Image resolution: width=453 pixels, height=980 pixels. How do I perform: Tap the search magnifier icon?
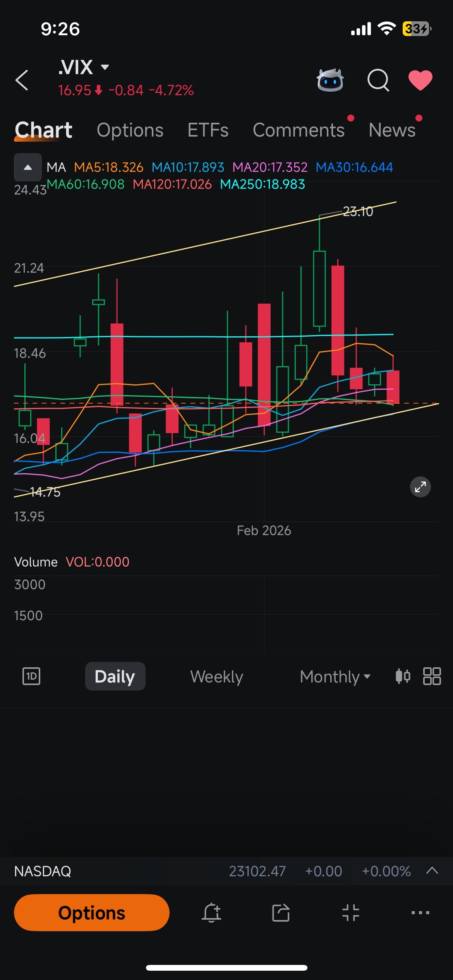coord(378,80)
